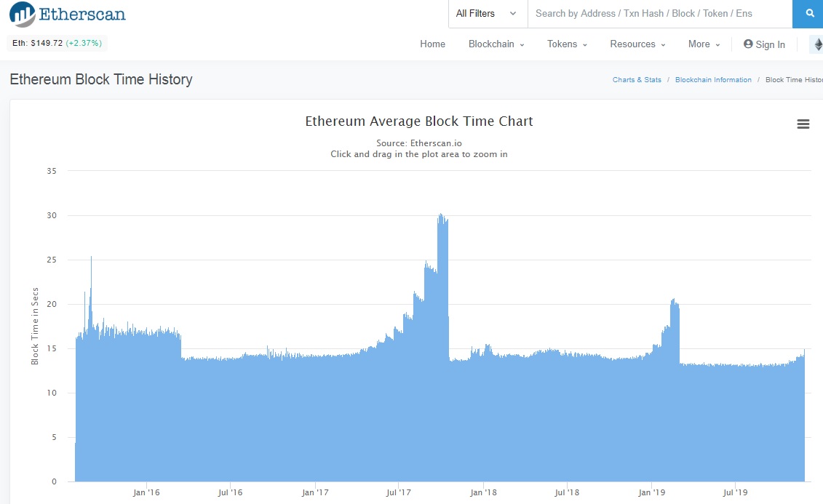Expand the Tokens menu
The width and height of the screenshot is (823, 504).
[x=567, y=44]
